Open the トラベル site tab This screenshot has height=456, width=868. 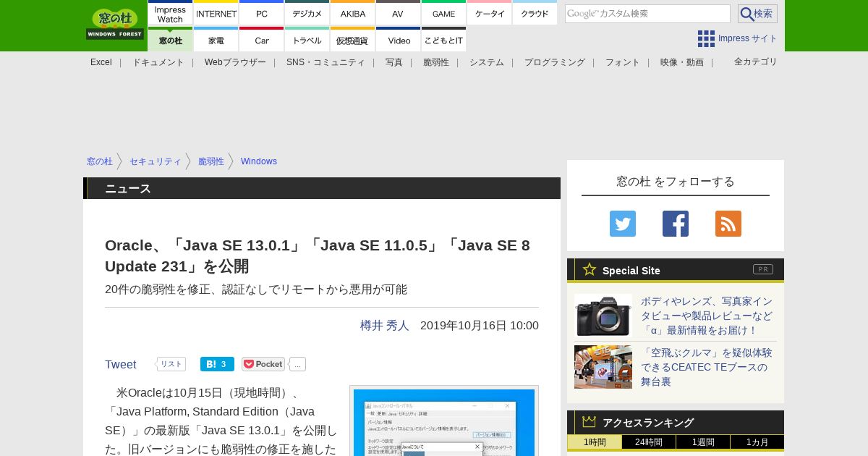tap(307, 40)
